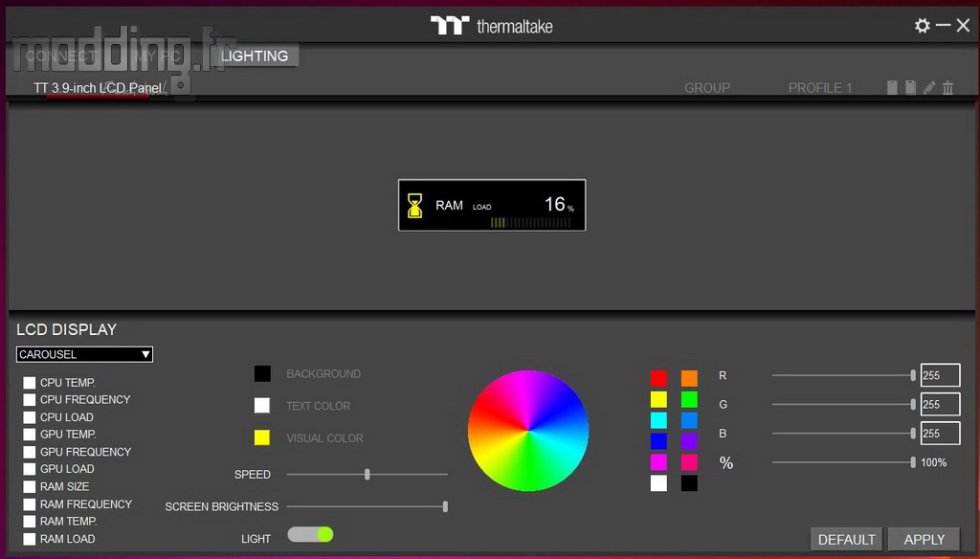Switch to the CONNECT tab
Screen dimensions: 980x559
(x=60, y=56)
